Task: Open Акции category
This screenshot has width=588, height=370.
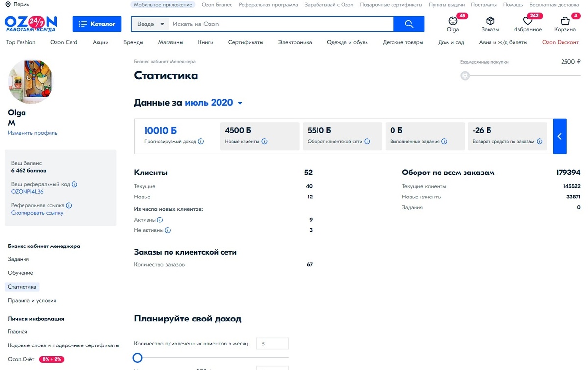Action: click(x=100, y=42)
